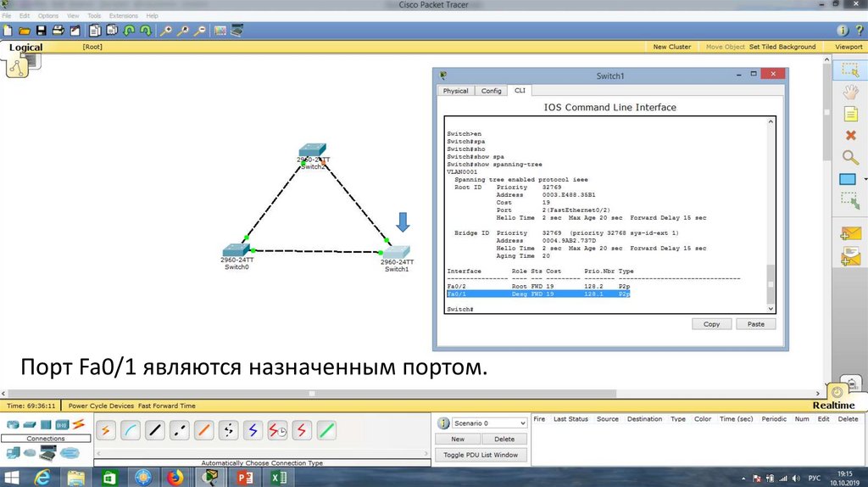Choose the Inspect magnifier tool
This screenshot has width=868, height=487.
(850, 157)
